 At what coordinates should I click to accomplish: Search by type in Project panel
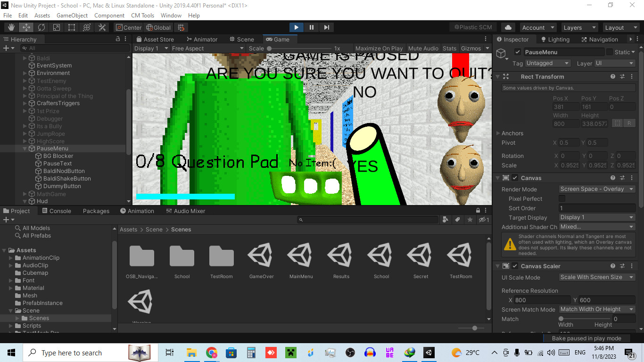(446, 220)
